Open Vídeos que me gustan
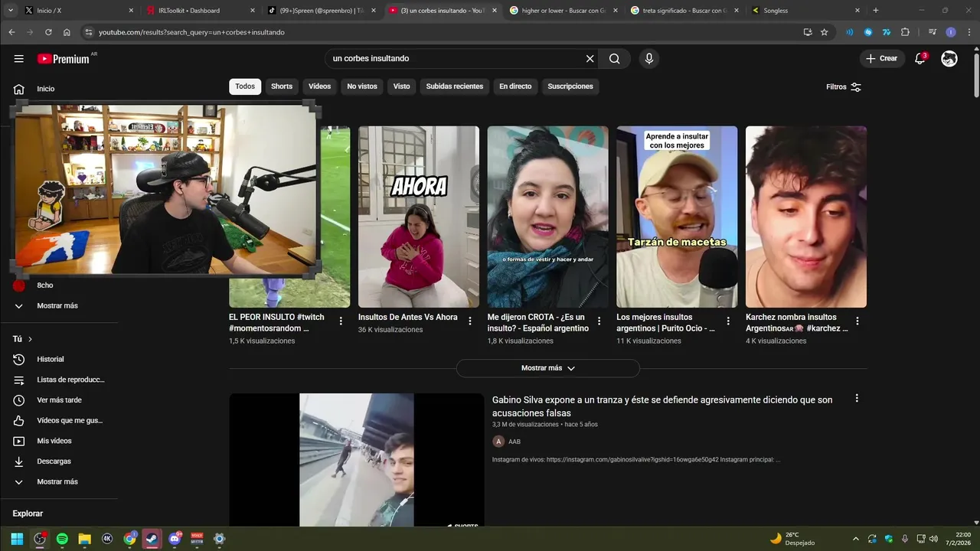Viewport: 980px width, 551px height. tap(59, 421)
